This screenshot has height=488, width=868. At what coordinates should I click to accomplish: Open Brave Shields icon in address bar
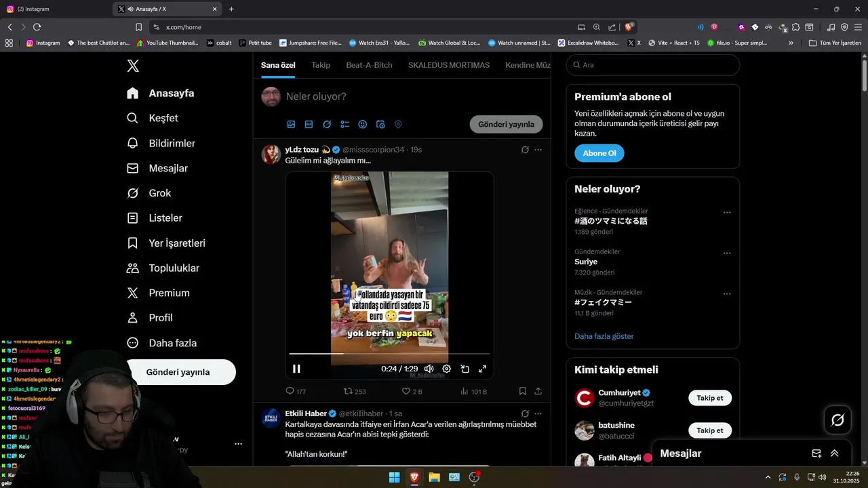click(x=629, y=27)
